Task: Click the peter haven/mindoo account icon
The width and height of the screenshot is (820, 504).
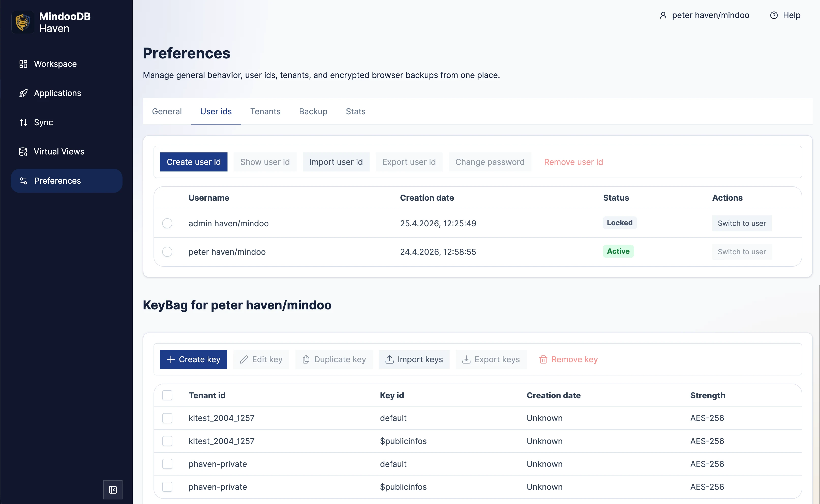Action: point(663,15)
